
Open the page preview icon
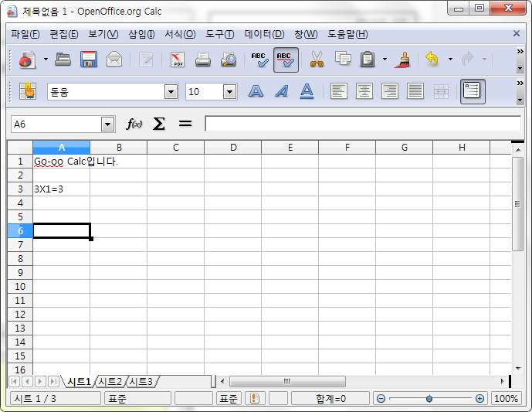pyautogui.click(x=229, y=60)
